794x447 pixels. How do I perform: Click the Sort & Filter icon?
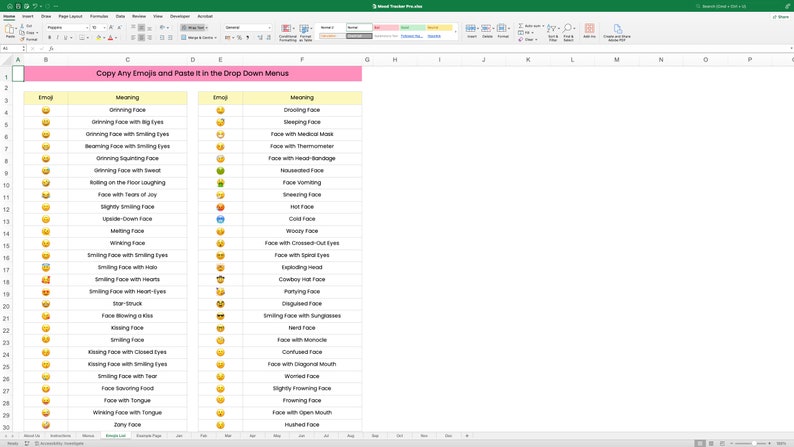pyautogui.click(x=552, y=29)
